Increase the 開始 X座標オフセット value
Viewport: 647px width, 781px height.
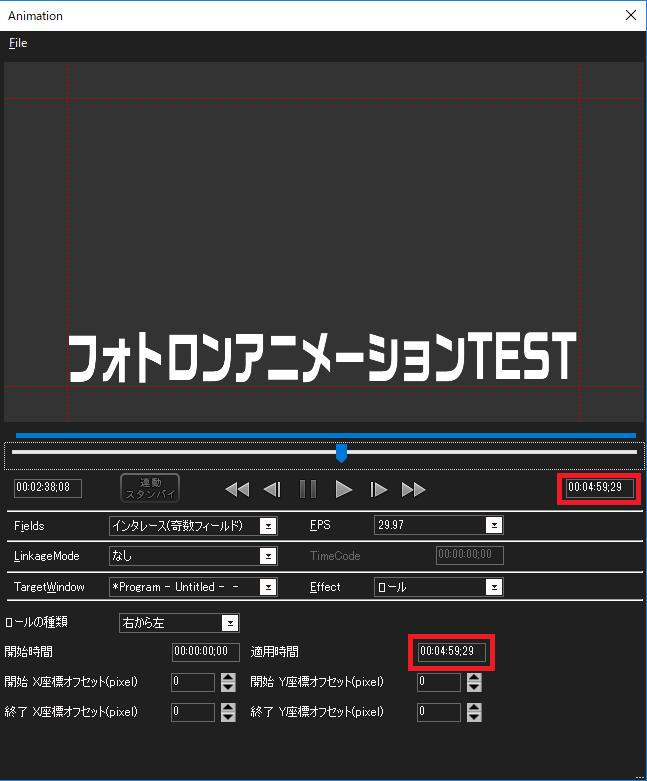click(228, 677)
